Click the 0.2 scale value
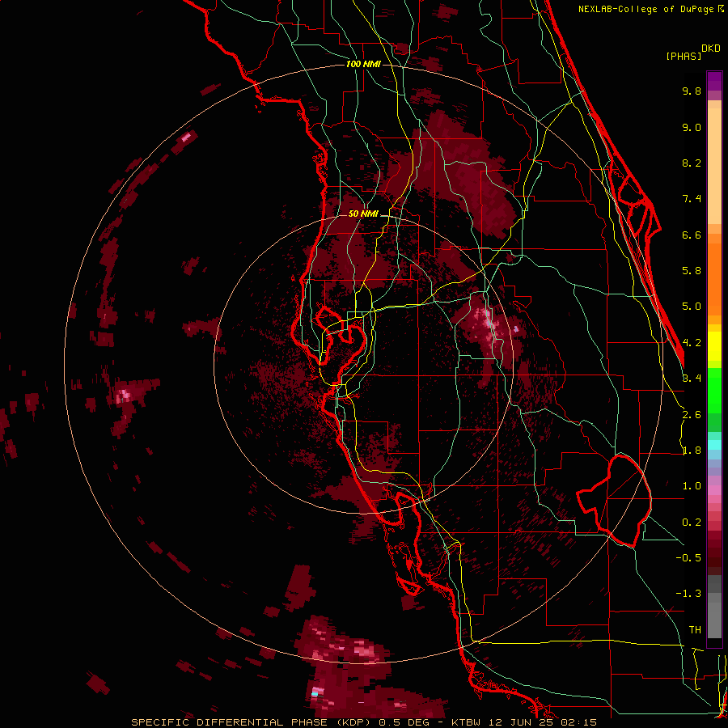This screenshot has width=728, height=728. [x=692, y=523]
